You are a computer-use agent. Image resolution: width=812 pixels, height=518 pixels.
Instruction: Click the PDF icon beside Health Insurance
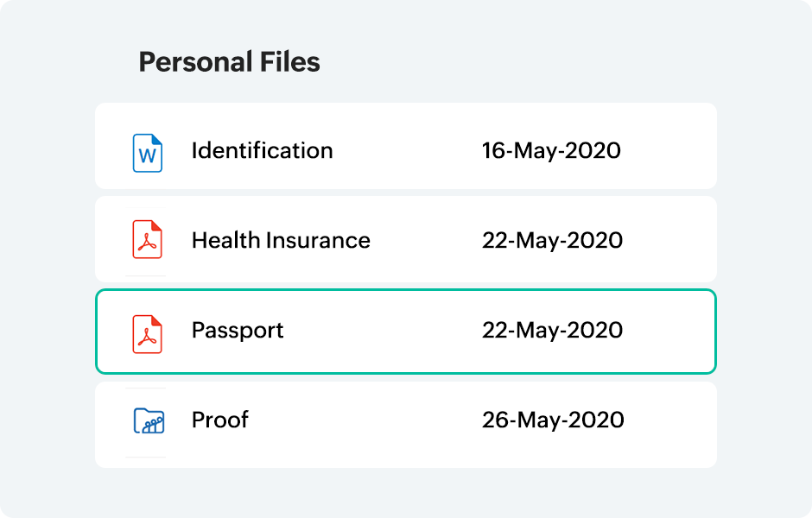(147, 240)
